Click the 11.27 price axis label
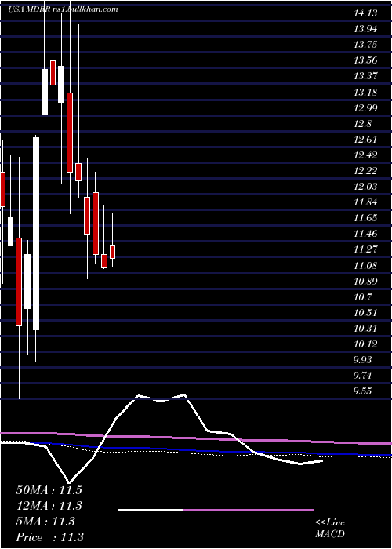The height and width of the screenshot is (549, 392). click(365, 249)
